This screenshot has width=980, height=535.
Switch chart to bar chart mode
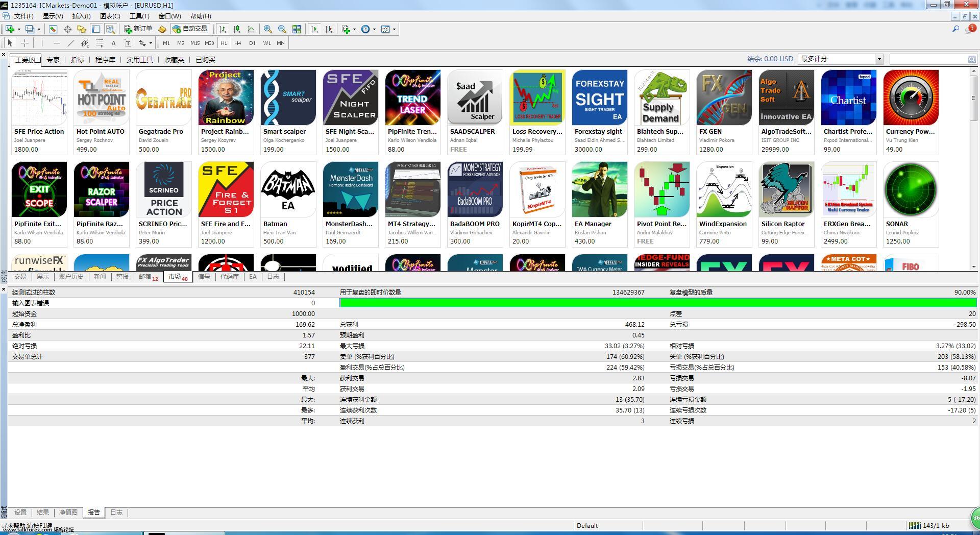click(x=223, y=29)
